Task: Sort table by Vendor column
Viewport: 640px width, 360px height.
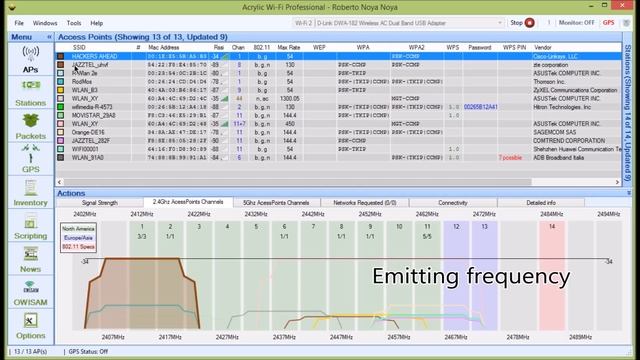Action: [x=543, y=47]
